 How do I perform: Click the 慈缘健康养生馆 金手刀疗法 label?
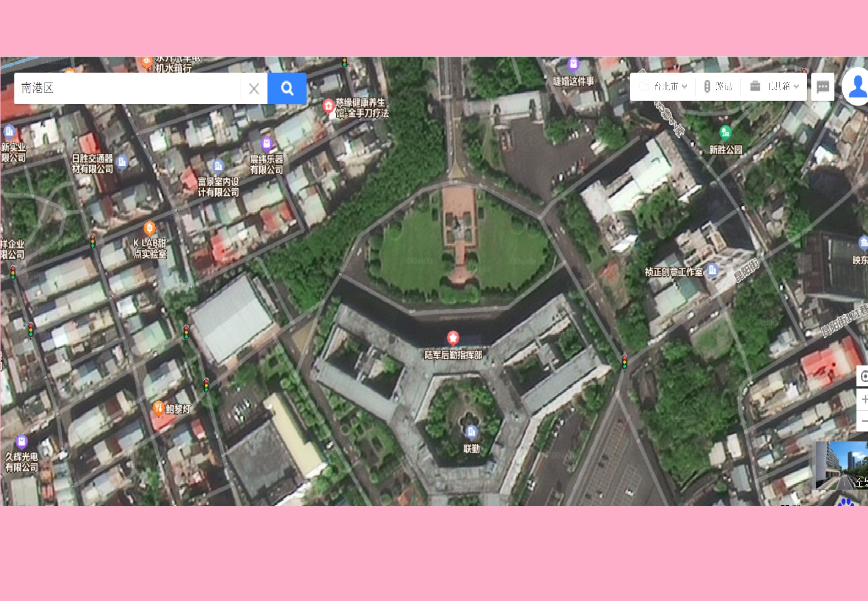click(362, 108)
